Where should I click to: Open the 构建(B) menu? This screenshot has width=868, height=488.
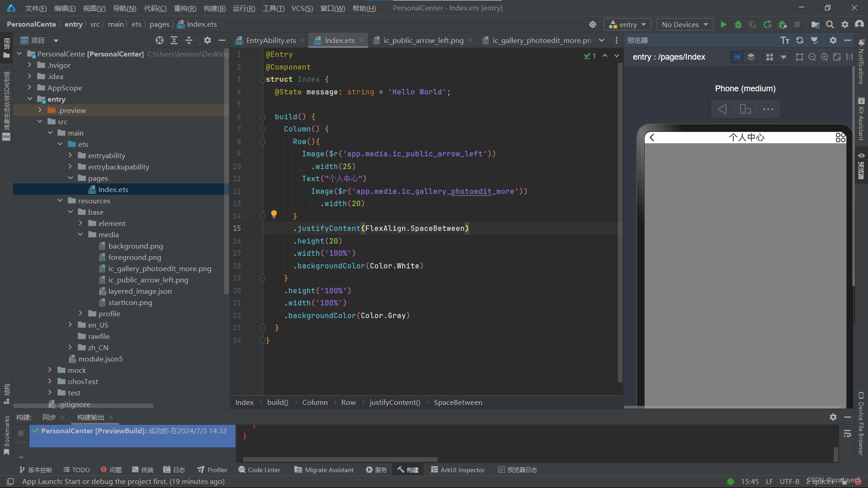tap(214, 8)
